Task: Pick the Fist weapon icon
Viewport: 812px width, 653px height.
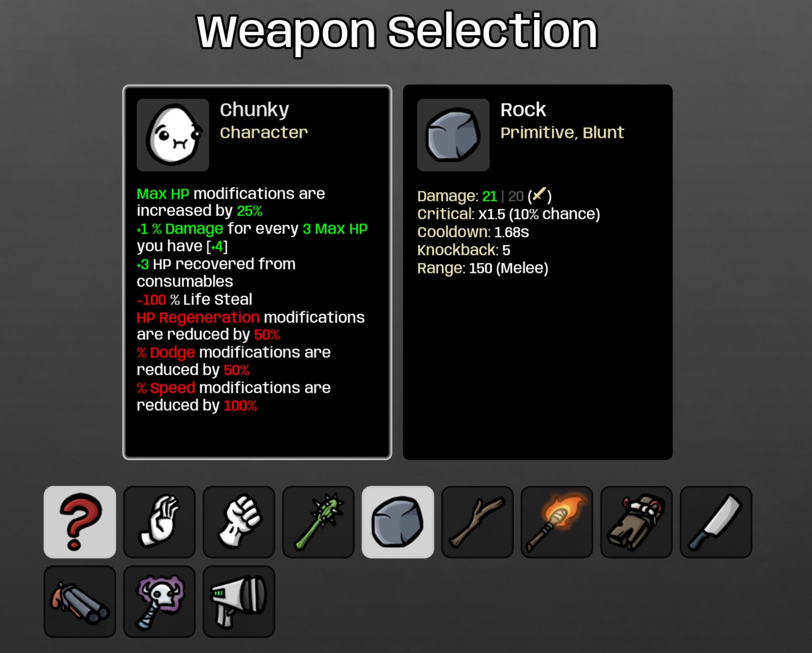Action: (239, 522)
